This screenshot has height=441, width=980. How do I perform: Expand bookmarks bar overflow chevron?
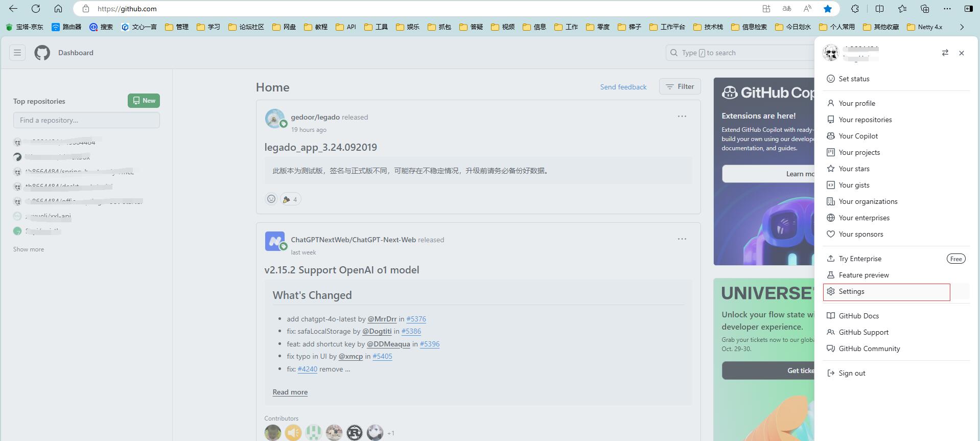(962, 27)
